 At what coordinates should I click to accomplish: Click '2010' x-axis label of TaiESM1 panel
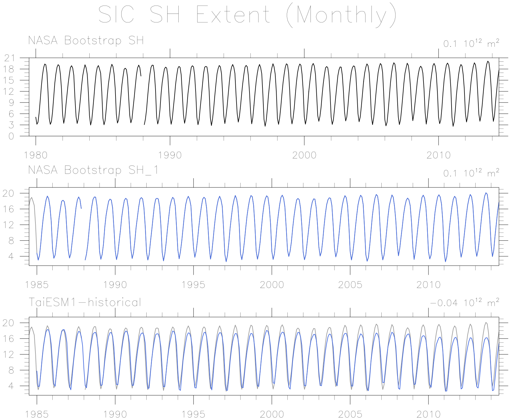[428, 414]
